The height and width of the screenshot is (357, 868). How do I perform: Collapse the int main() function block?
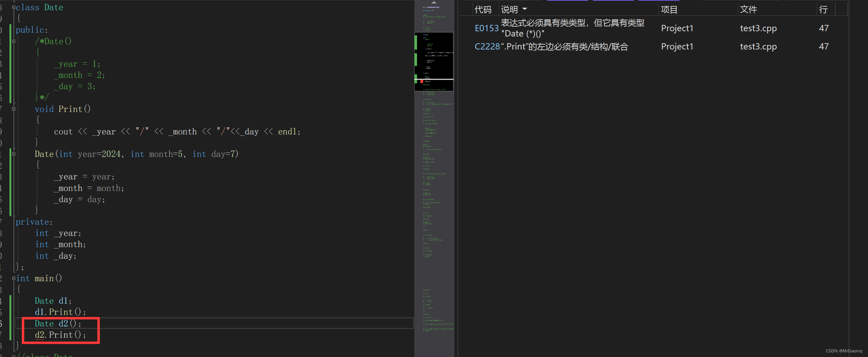pos(14,278)
